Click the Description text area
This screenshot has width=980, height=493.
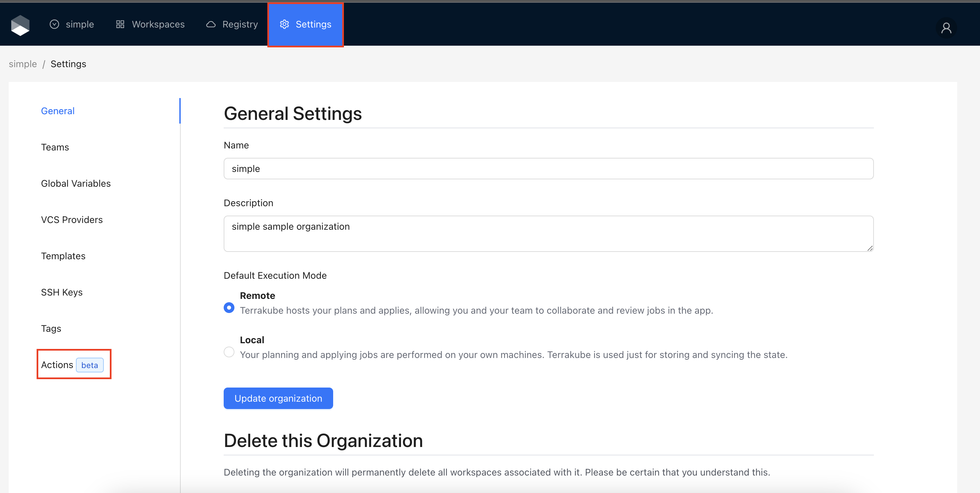point(548,233)
